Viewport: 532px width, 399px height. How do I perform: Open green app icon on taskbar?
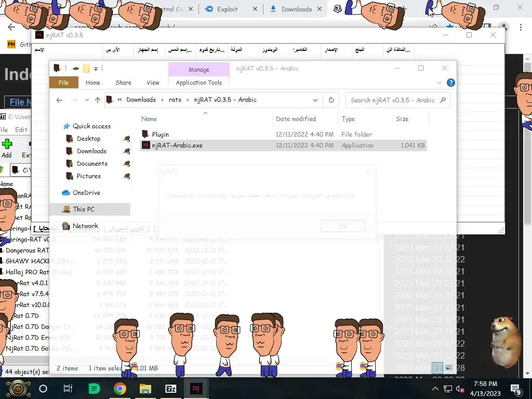pyautogui.click(x=94, y=389)
